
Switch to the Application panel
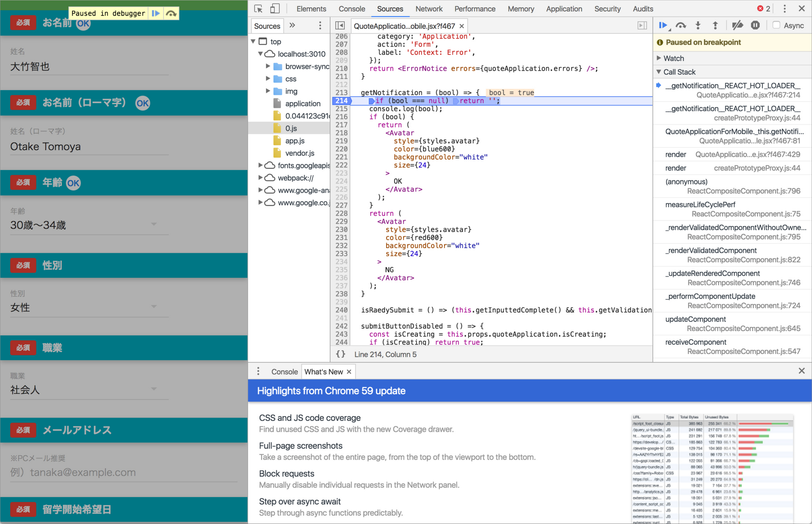coord(564,9)
